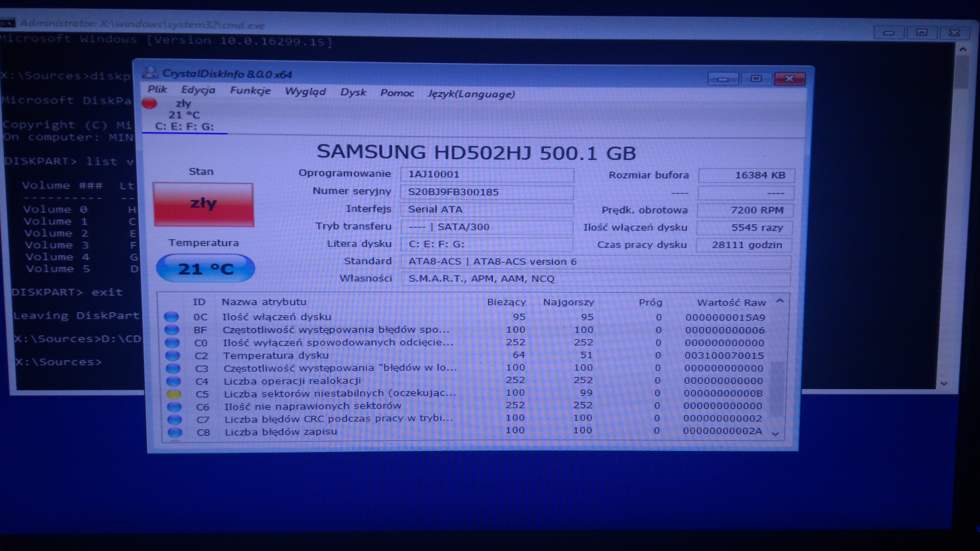The width and height of the screenshot is (980, 551).
Task: Click the 'Najgorszy' column header
Action: click(x=568, y=302)
